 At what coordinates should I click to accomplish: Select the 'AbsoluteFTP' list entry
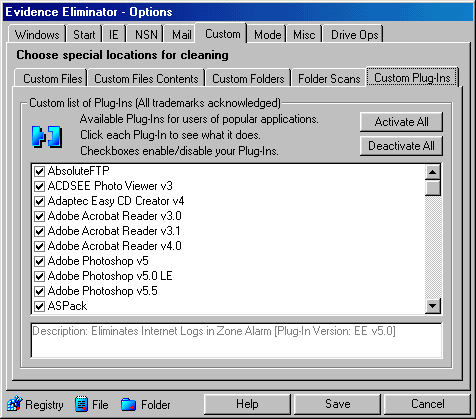78,171
